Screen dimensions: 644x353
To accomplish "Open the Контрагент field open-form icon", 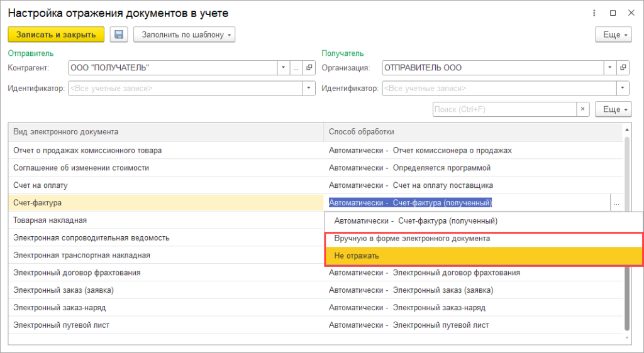I will 309,68.
